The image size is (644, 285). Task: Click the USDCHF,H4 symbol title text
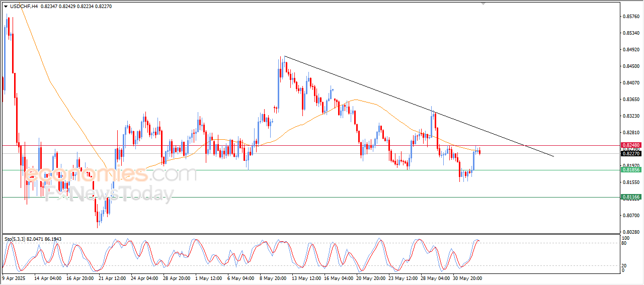click(x=25, y=6)
